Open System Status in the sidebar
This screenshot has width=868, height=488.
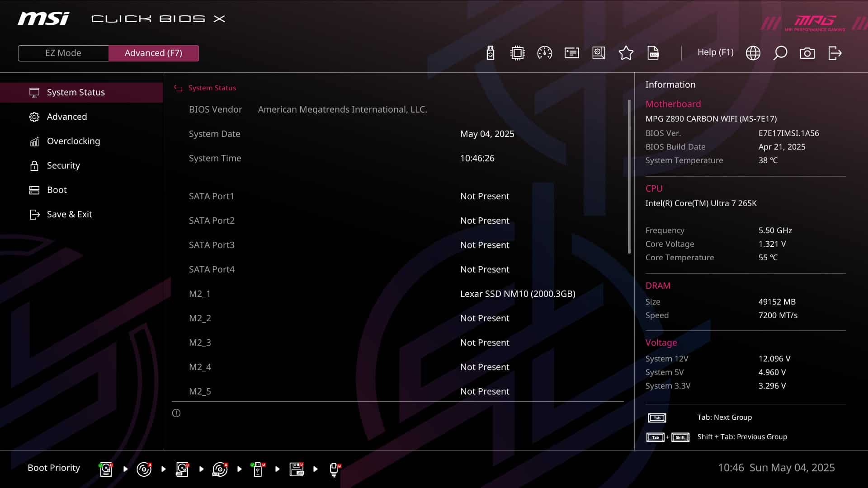tap(81, 92)
